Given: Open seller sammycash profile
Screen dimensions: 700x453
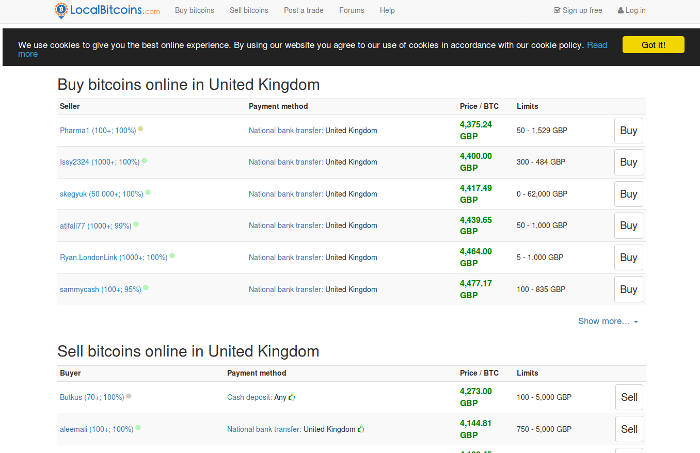Looking at the screenshot, I should click(100, 290).
